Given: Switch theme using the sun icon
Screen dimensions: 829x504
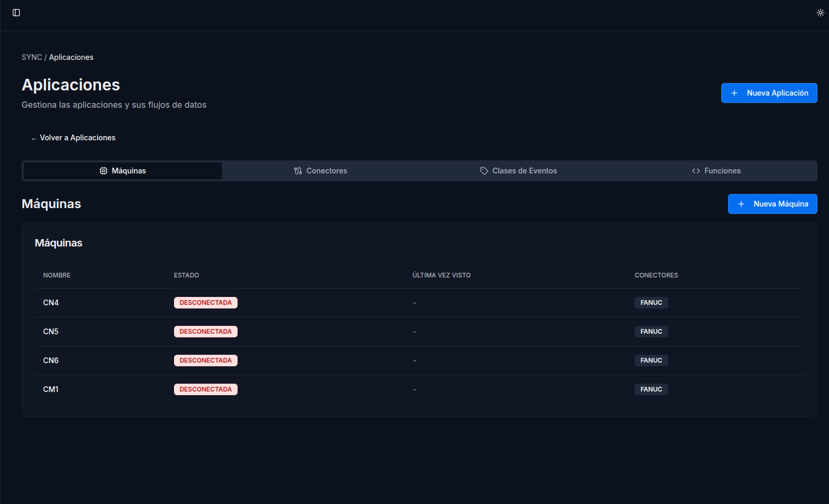Looking at the screenshot, I should pos(820,13).
